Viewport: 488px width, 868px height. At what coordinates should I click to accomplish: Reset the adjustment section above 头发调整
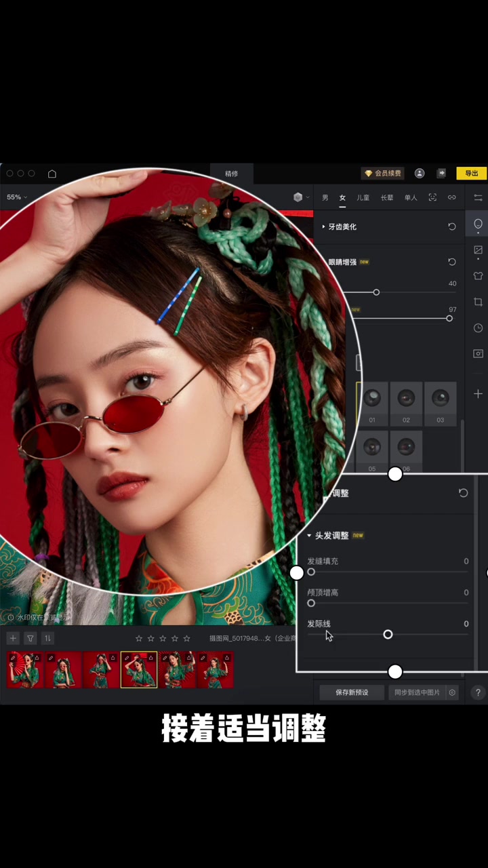[x=463, y=493]
